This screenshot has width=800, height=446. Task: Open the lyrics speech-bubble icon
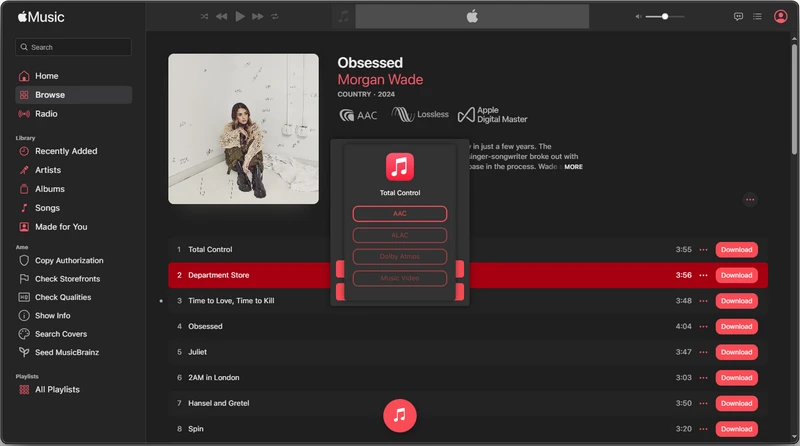click(738, 16)
